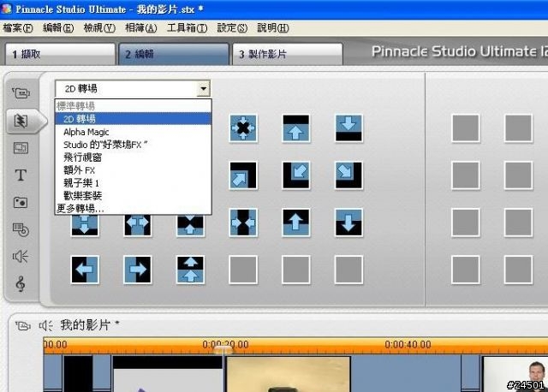Select the down-arrow transition with black bottom bar

348,128
